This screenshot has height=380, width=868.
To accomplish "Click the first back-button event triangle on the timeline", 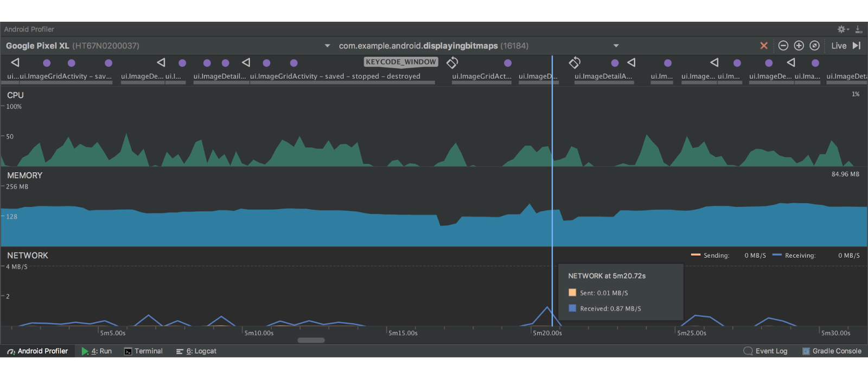I will pos(15,63).
